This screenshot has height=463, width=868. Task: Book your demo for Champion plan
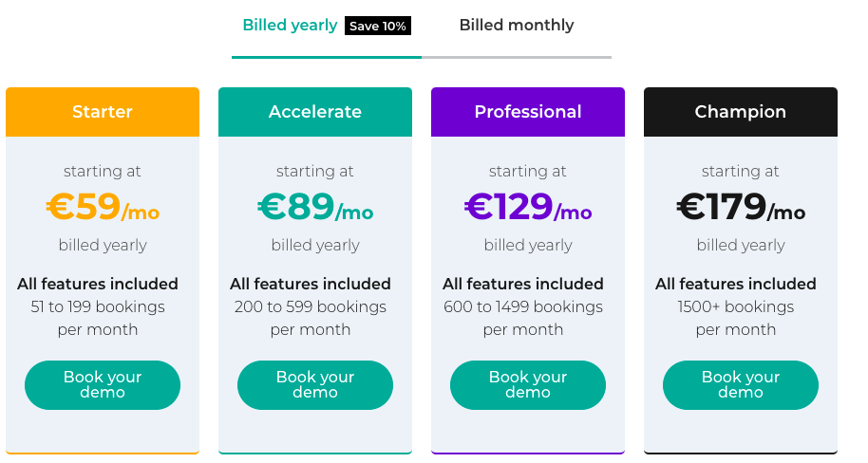pos(740,385)
